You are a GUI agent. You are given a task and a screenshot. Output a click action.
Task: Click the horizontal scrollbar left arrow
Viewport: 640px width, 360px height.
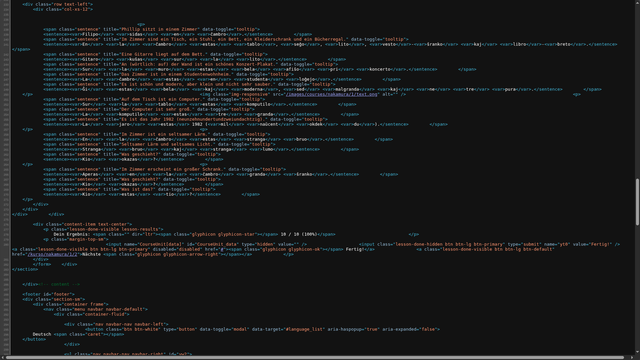2,358
